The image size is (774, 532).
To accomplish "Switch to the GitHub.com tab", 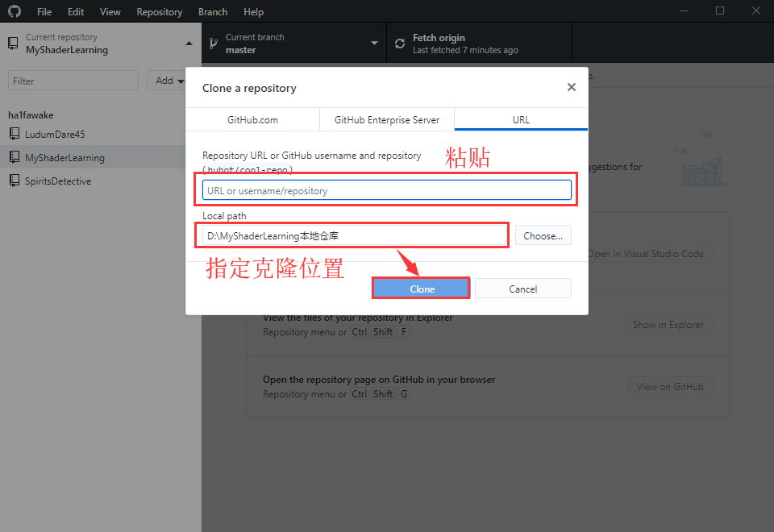I will (252, 119).
